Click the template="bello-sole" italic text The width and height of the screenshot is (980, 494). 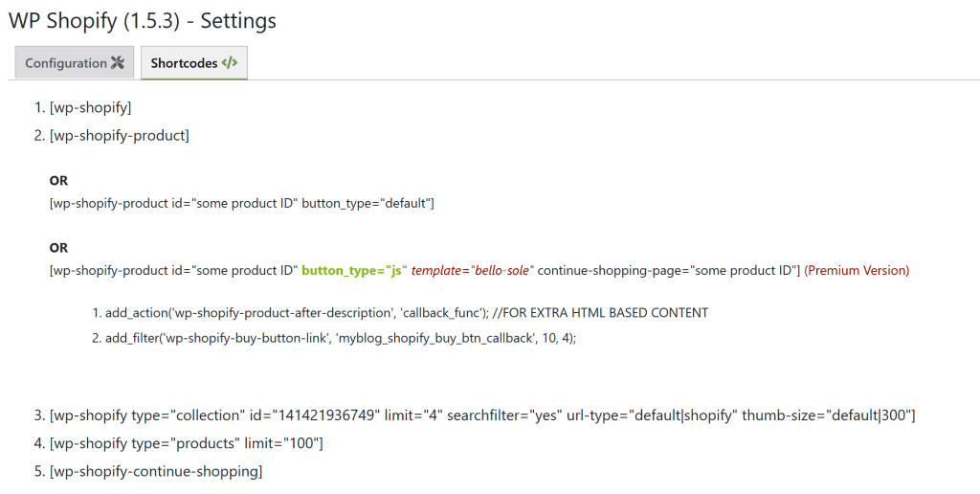click(473, 271)
